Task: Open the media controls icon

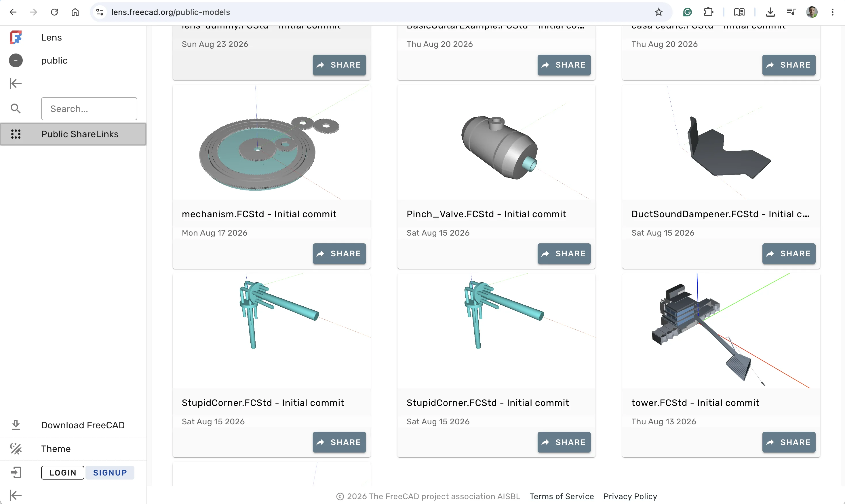Action: point(791,12)
